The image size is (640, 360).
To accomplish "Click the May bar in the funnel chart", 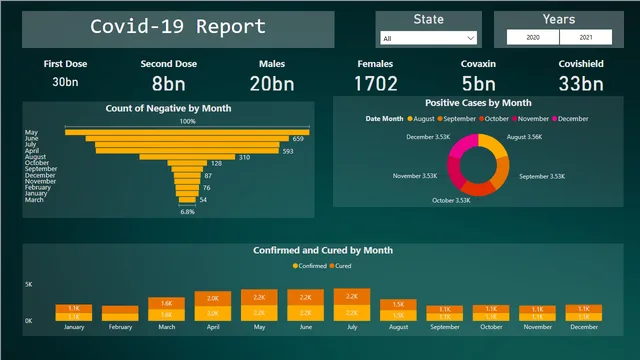I will 187,132.
